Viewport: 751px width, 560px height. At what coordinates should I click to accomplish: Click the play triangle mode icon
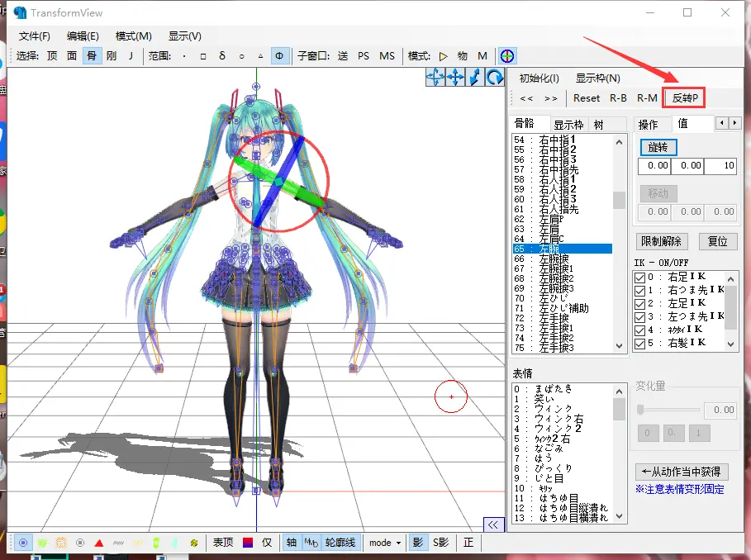pos(443,56)
